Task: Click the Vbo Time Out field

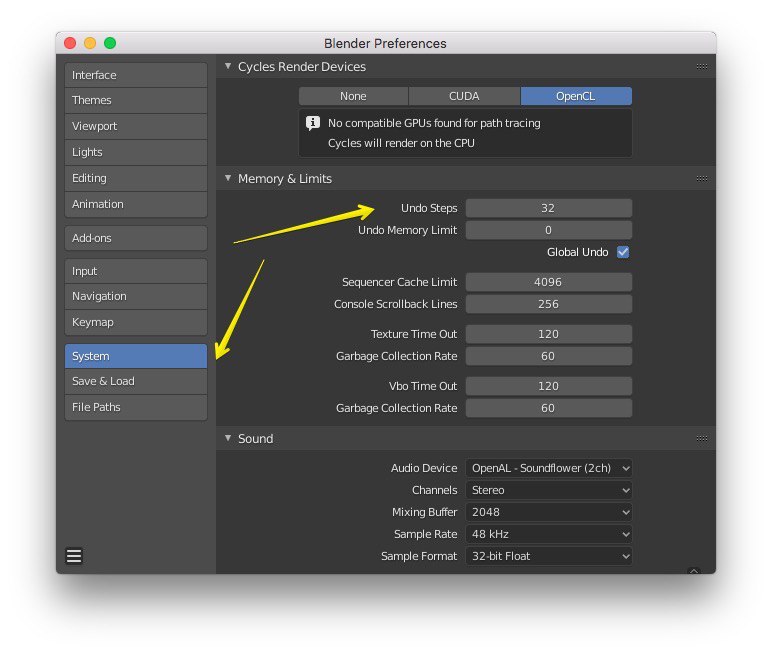Action: tap(548, 386)
